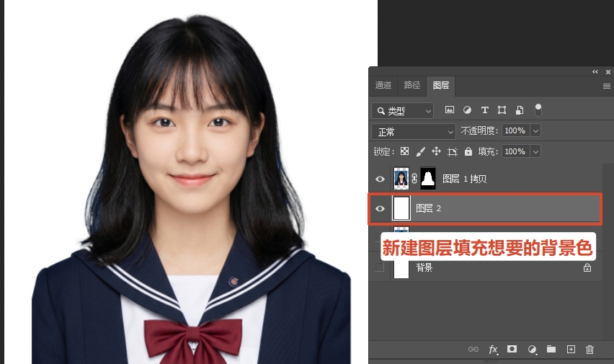This screenshot has height=364, width=614.
Task: Click the 不透明度 value field
Action: (516, 130)
